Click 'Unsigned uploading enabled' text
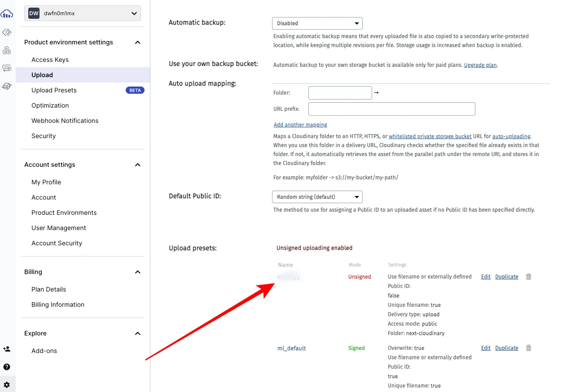562x392 pixels. (314, 248)
